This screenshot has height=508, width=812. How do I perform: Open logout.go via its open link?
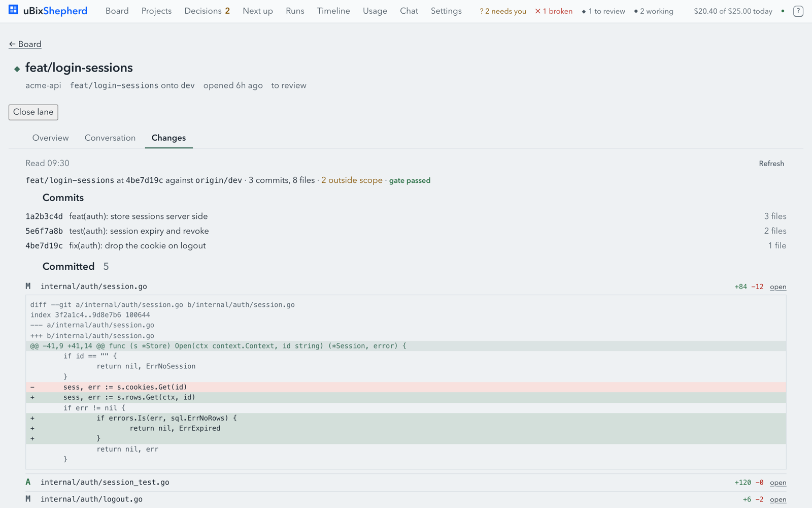[778, 499]
